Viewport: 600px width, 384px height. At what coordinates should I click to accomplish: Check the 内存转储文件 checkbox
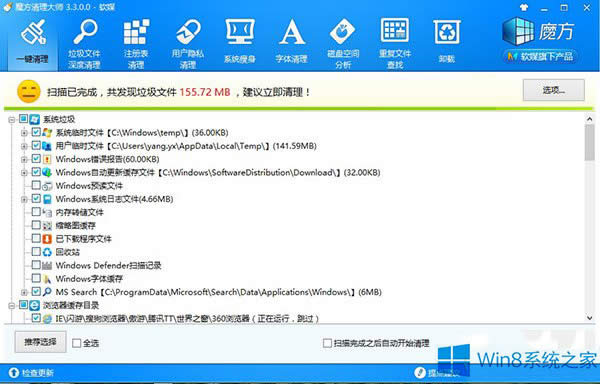point(36,212)
